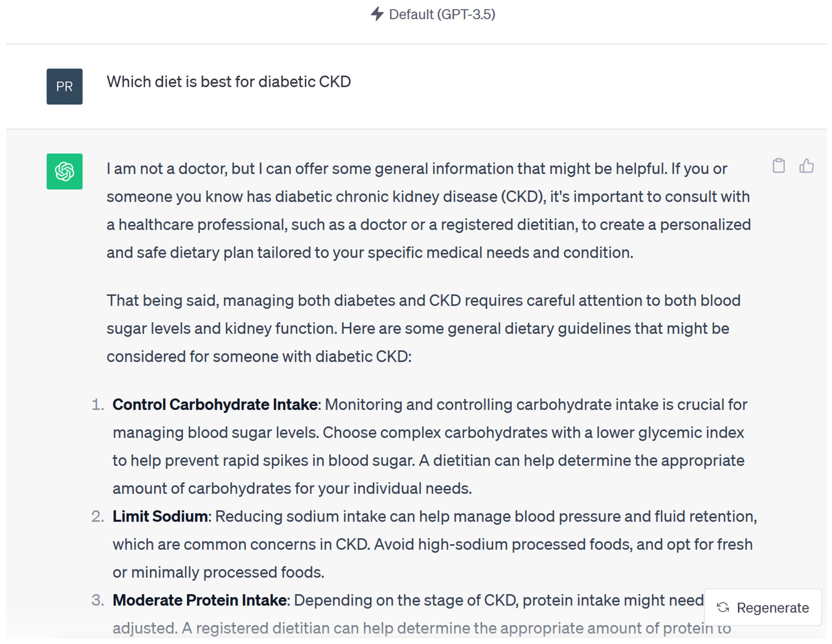
Task: Click the "Moderate Protein Intake" bold heading
Action: click(200, 600)
